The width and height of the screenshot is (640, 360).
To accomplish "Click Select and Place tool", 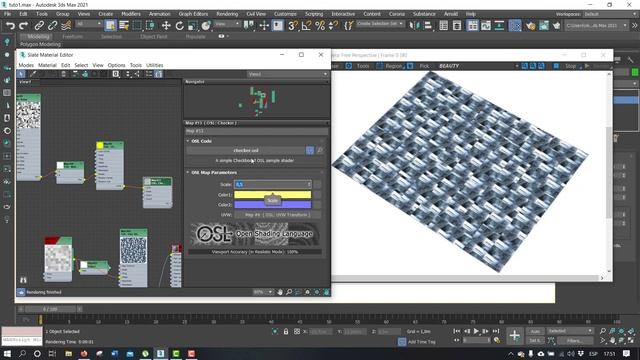I will click(x=206, y=26).
